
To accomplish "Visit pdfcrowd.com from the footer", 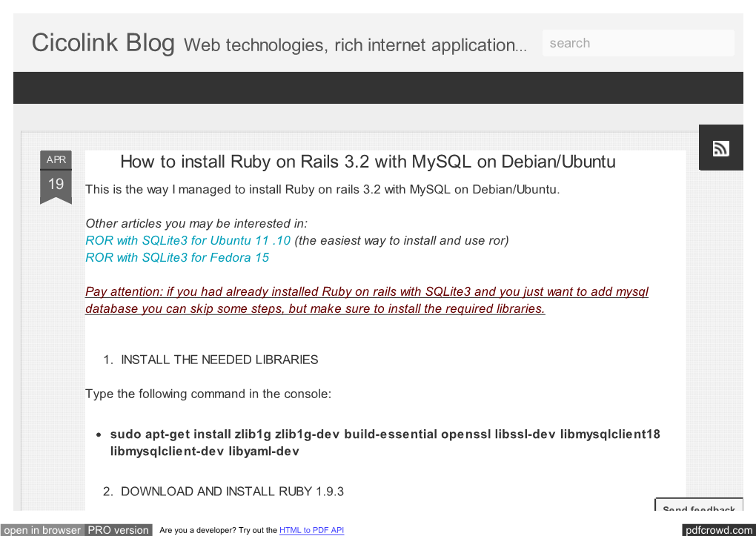I will [x=717, y=530].
